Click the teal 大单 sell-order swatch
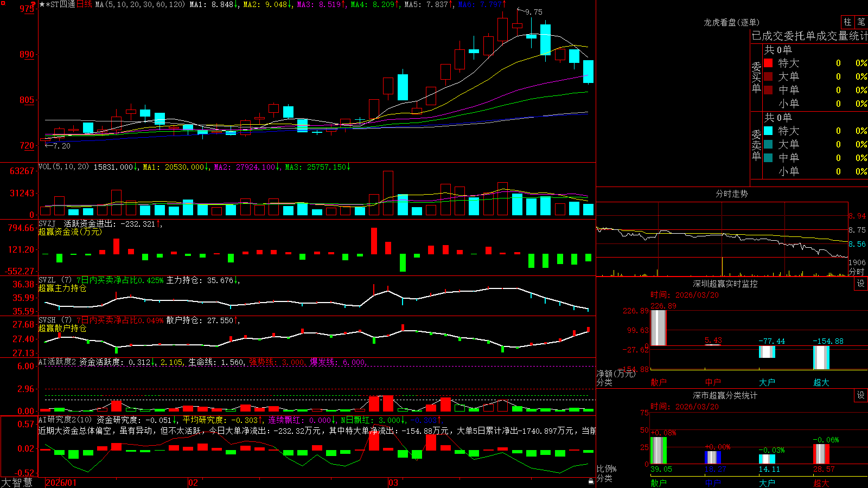 point(768,144)
